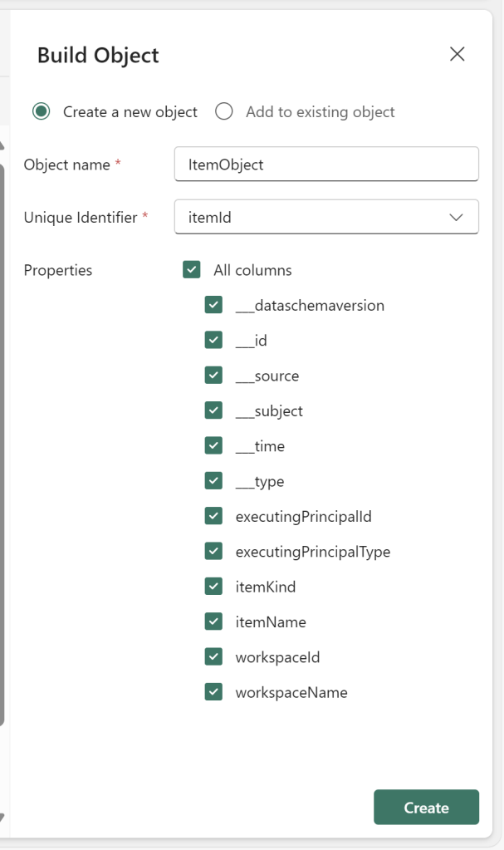
Task: Uncheck the All columns checkbox
Action: 192,269
